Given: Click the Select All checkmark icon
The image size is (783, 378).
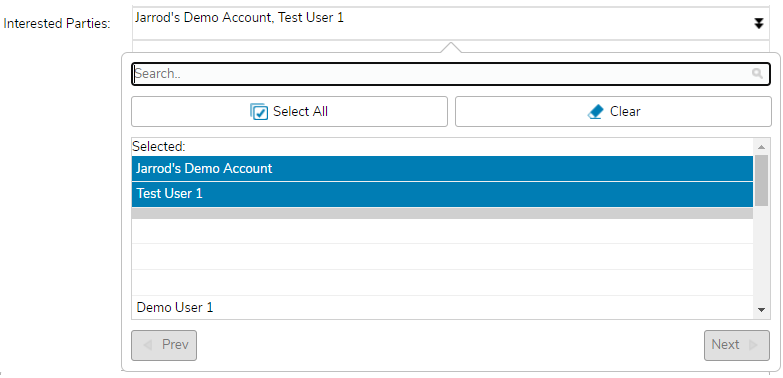Looking at the screenshot, I should point(259,111).
